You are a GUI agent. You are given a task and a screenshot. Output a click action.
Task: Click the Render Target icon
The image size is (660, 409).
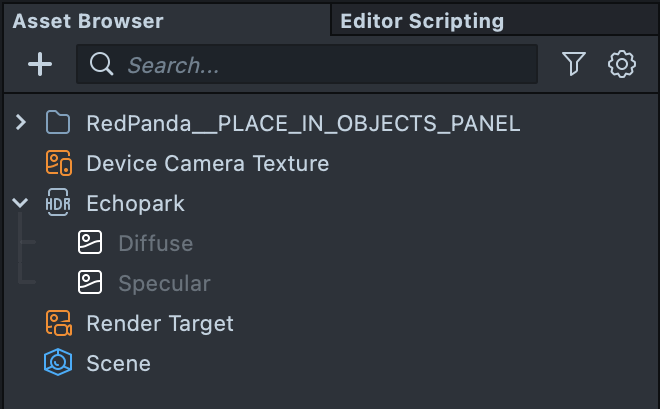click(x=59, y=323)
